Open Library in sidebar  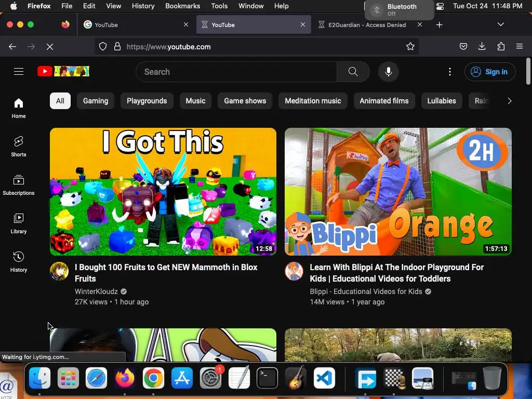point(19,223)
